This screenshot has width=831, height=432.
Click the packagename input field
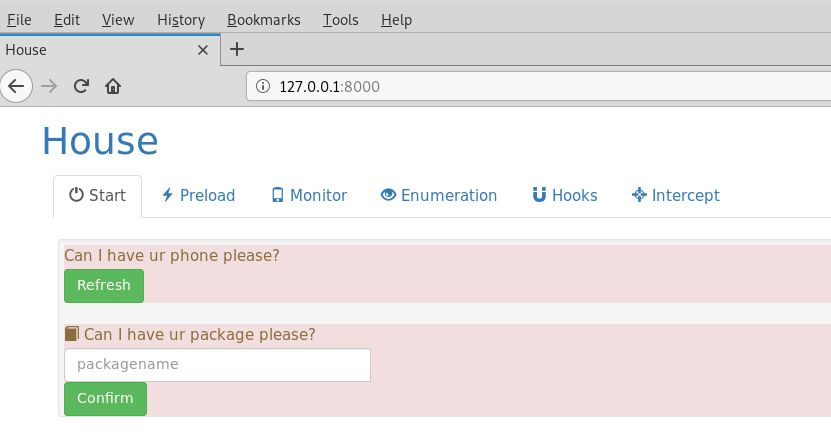217,365
